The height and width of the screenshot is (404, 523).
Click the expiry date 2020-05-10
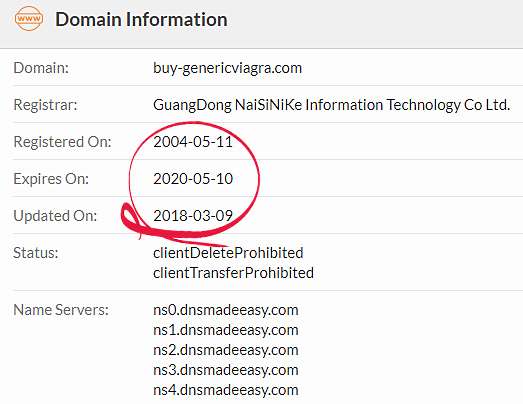[193, 179]
